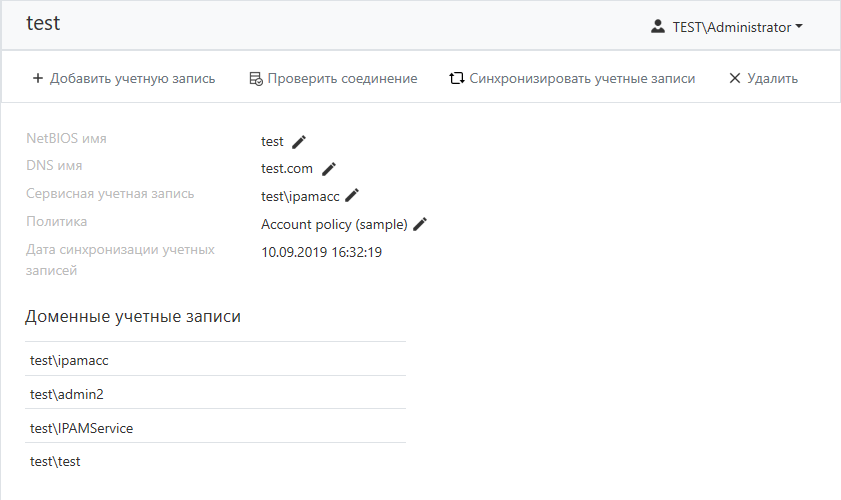
Task: Click the Сервисная учетная запись field label
Action: click(110, 194)
